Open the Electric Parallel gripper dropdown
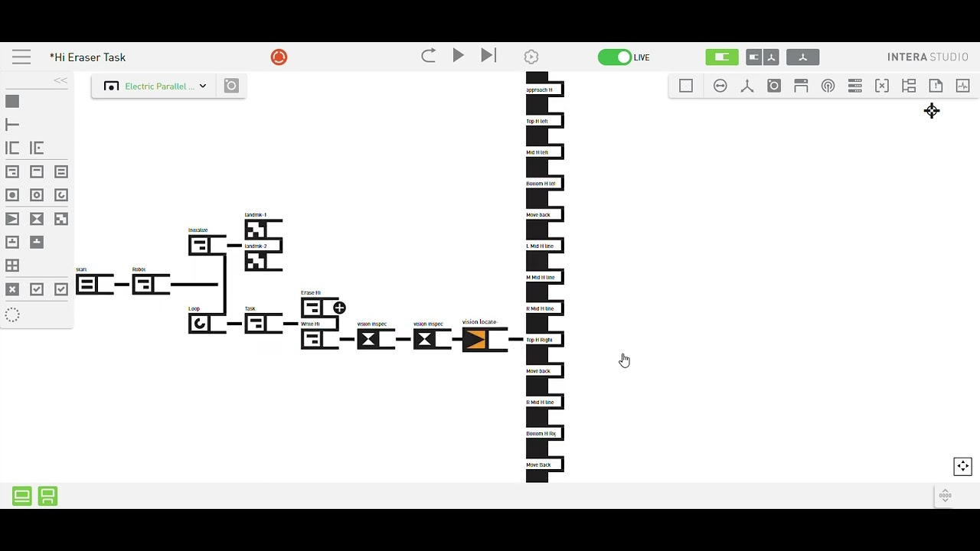The image size is (980, 551). pos(155,86)
